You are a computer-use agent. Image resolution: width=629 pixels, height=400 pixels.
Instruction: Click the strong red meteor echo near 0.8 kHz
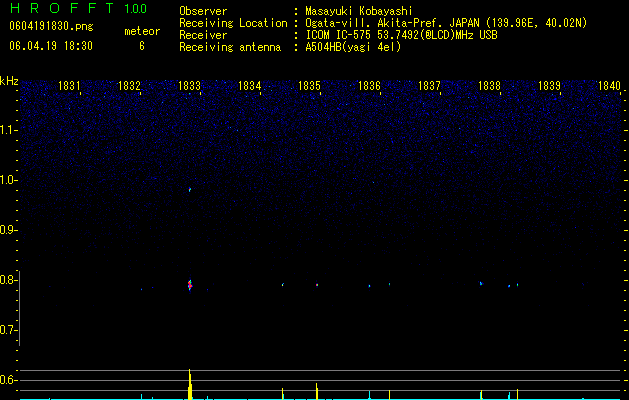(x=190, y=285)
